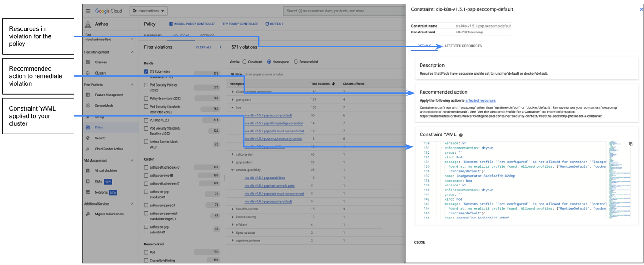Open Cloud Run for Anthos
Image resolution: width=644 pixels, height=265 pixels.
click(109, 149)
